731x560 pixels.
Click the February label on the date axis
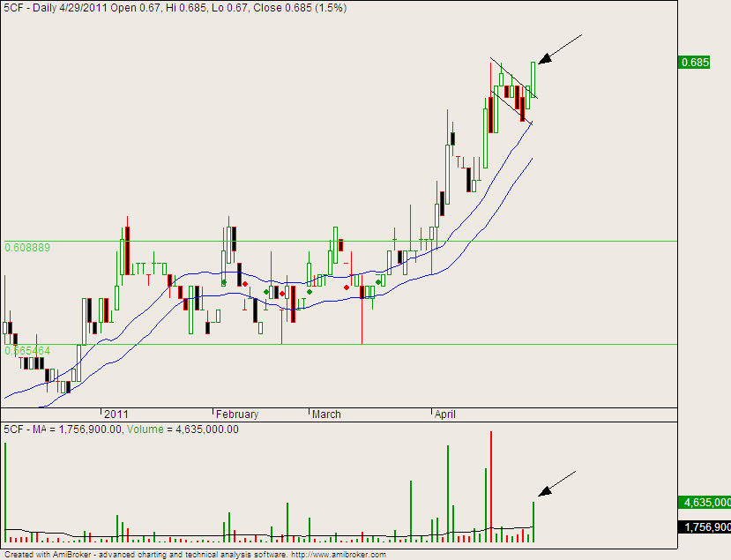click(237, 414)
